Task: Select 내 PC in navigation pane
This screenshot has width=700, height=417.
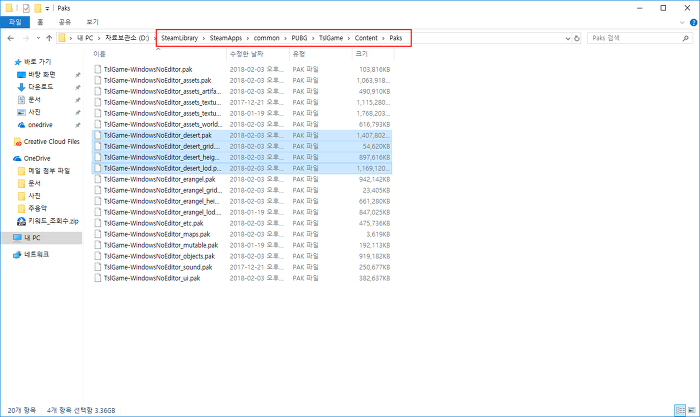Action: point(33,238)
